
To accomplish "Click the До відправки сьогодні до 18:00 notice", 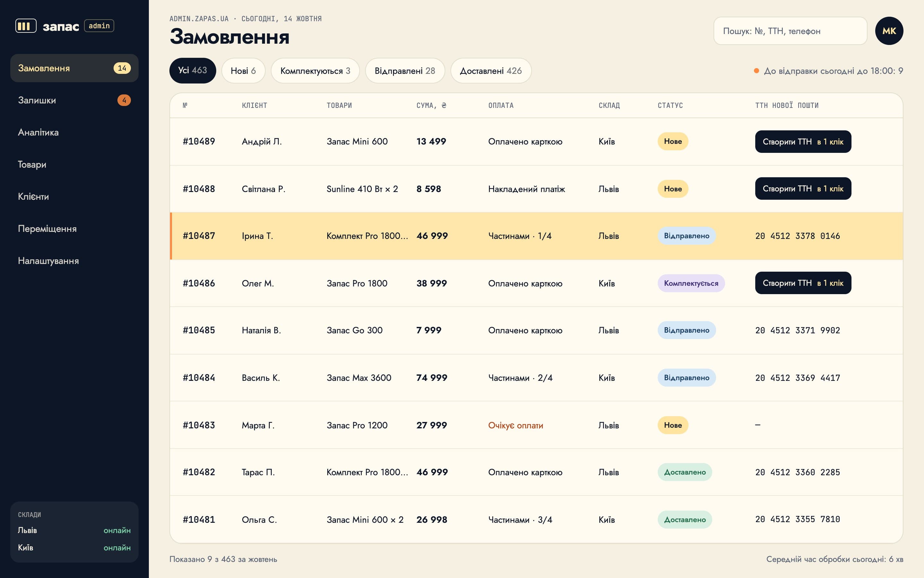I will [x=828, y=71].
